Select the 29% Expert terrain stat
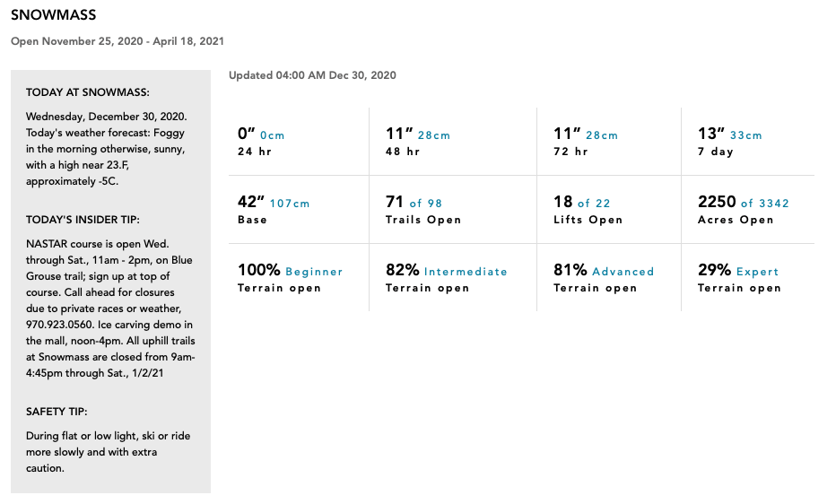 [739, 278]
